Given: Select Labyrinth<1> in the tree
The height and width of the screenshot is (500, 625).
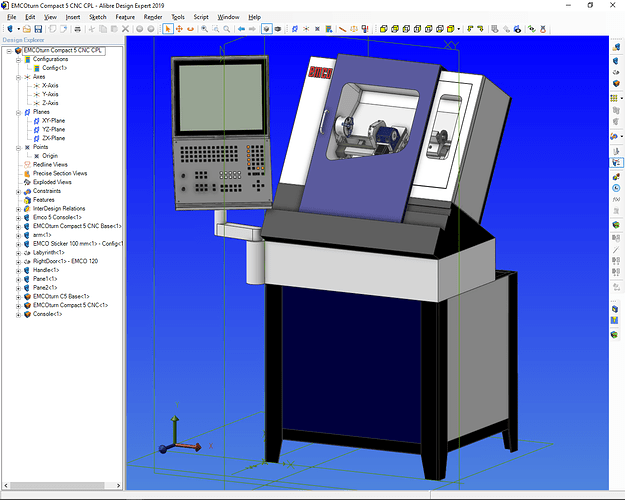Looking at the screenshot, I should tap(49, 253).
